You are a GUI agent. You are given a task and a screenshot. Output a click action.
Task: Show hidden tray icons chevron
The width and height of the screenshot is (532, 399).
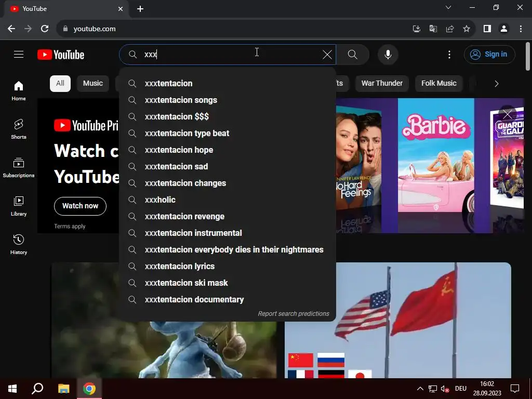pyautogui.click(x=420, y=389)
